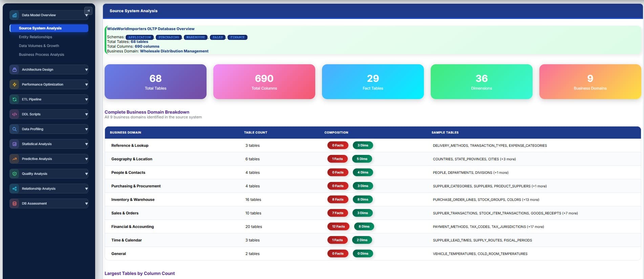Click the 68 Total Tables card
Screen dimensions: 644x279
tap(155, 82)
